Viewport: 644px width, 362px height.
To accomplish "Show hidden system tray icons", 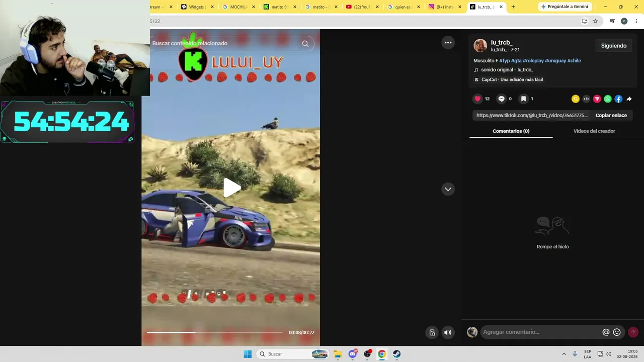I will (564, 354).
